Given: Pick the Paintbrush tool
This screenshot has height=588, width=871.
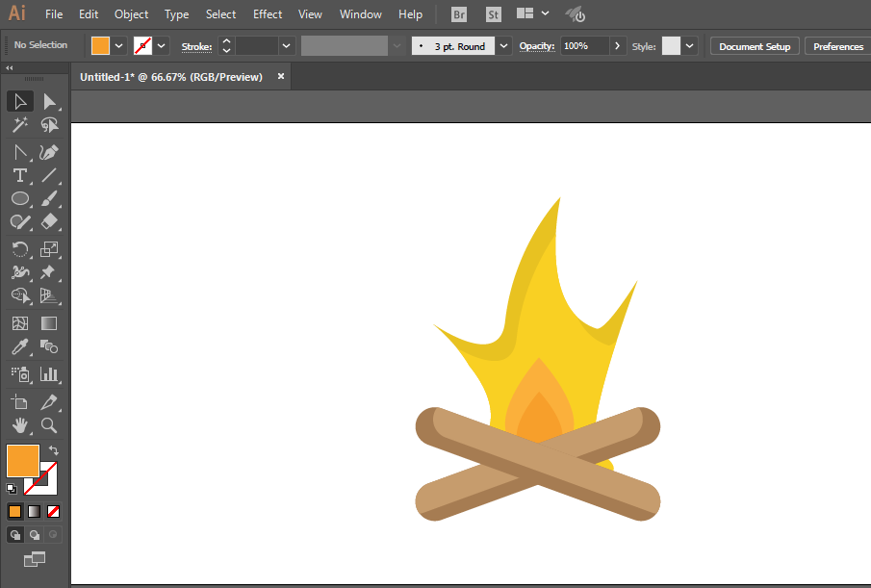Looking at the screenshot, I should 49,199.
